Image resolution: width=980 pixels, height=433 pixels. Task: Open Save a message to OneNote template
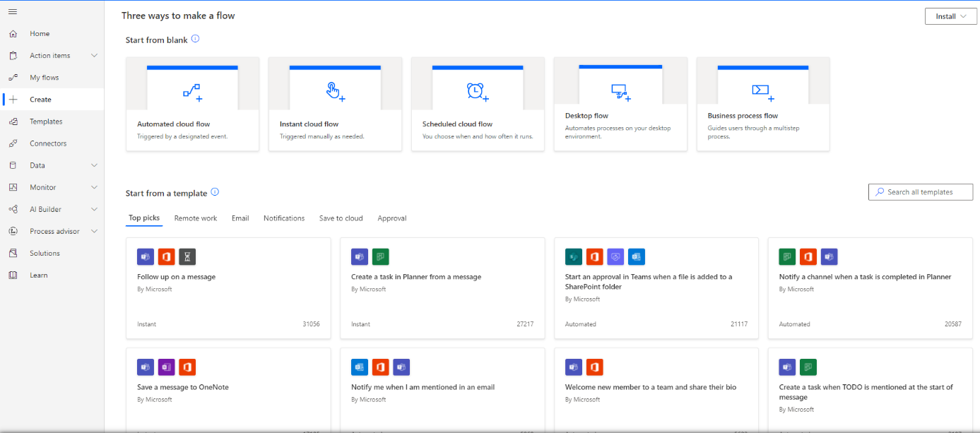pos(228,388)
